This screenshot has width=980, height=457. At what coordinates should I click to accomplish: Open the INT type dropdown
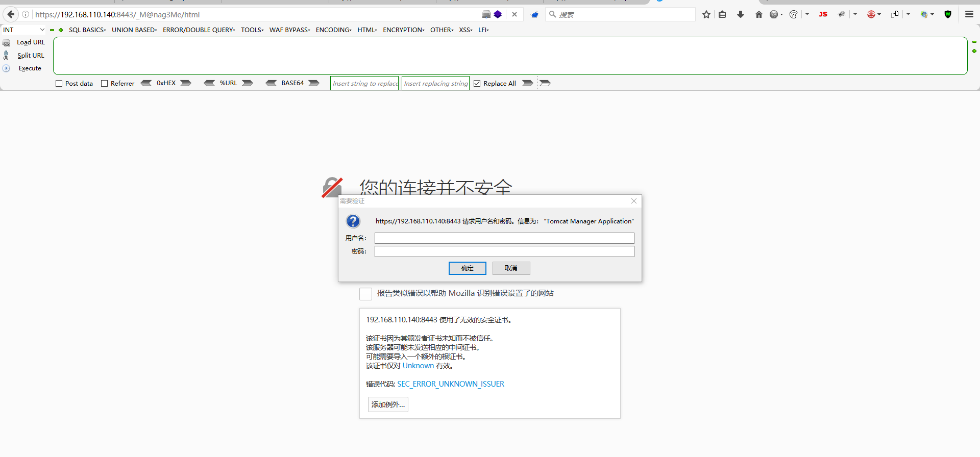tap(23, 30)
